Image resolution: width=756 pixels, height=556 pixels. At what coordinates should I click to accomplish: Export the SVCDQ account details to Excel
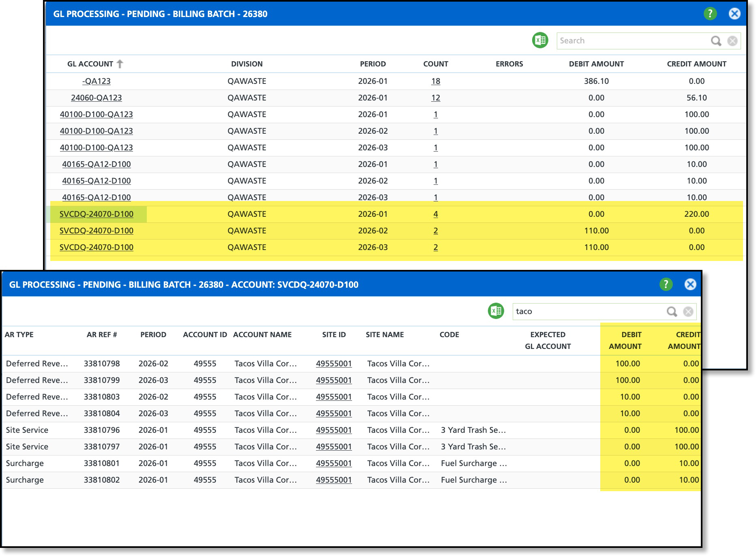click(496, 311)
